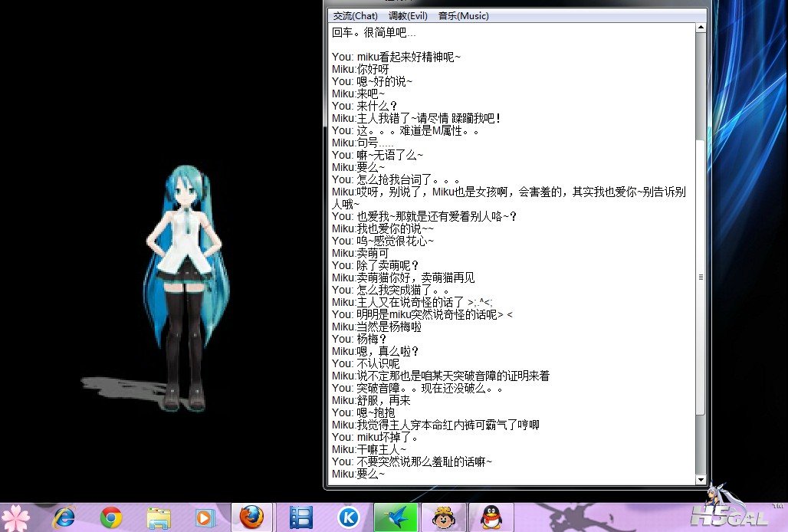Click the chat scrollbar up arrow
The image size is (788, 532).
(x=701, y=28)
